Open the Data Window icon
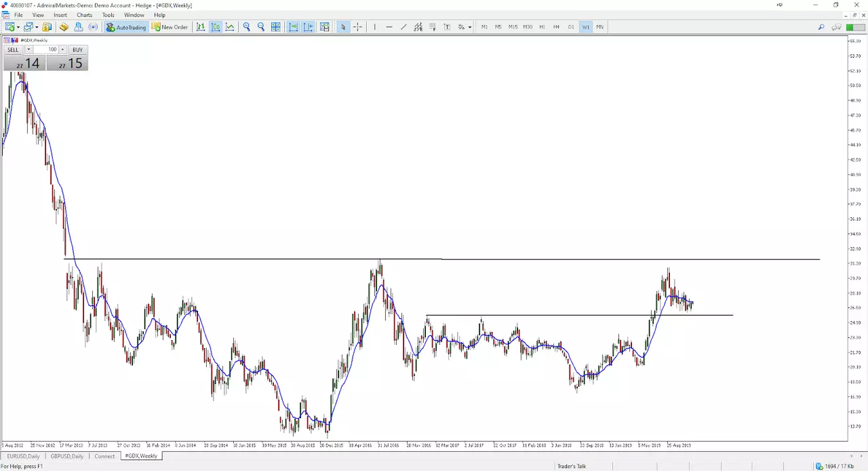 (x=64, y=27)
